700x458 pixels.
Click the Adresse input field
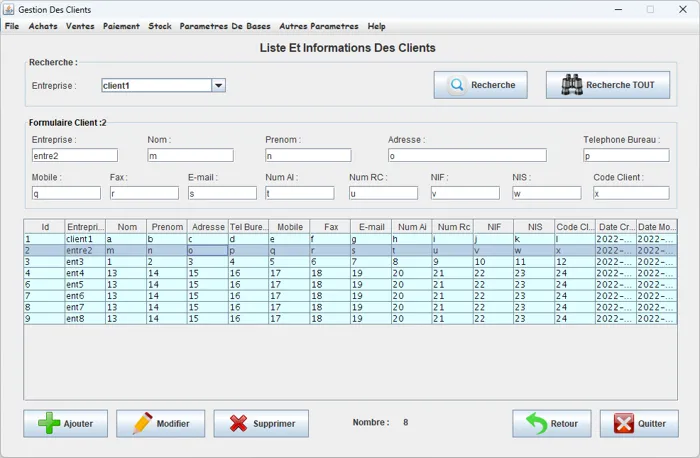click(466, 156)
